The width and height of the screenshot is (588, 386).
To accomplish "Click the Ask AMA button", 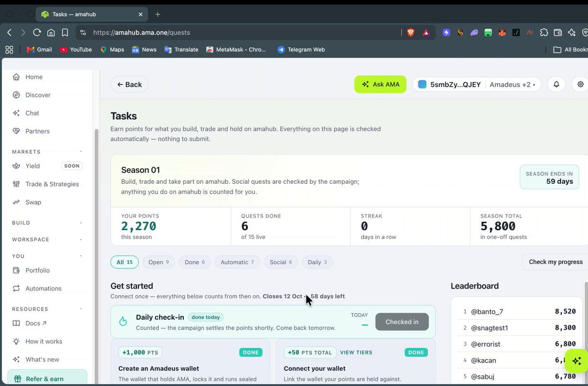I will pyautogui.click(x=380, y=84).
